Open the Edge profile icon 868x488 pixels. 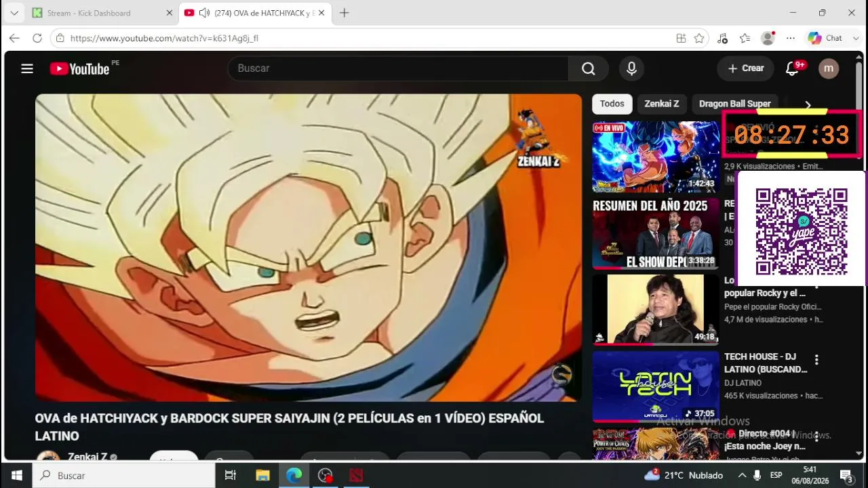click(768, 38)
